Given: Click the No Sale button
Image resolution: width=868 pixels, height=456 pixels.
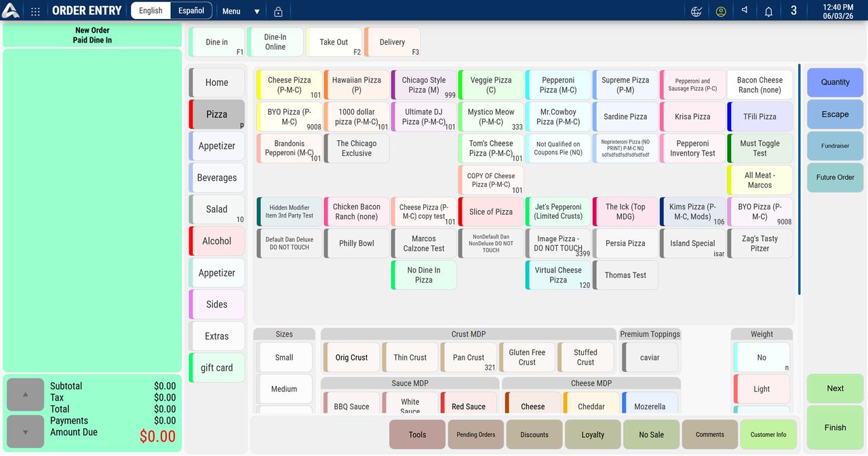Looking at the screenshot, I should pos(651,434).
